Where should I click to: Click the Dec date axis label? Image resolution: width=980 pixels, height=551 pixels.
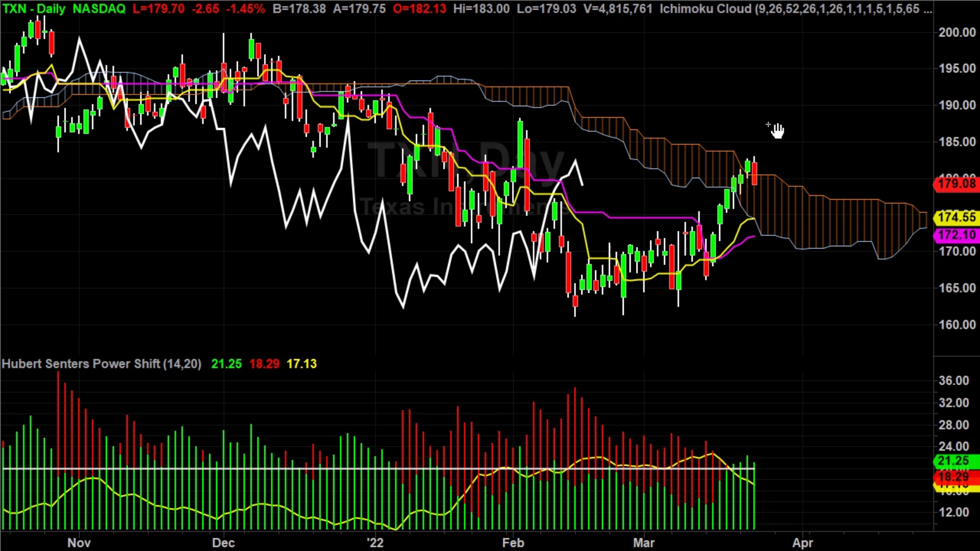point(224,542)
